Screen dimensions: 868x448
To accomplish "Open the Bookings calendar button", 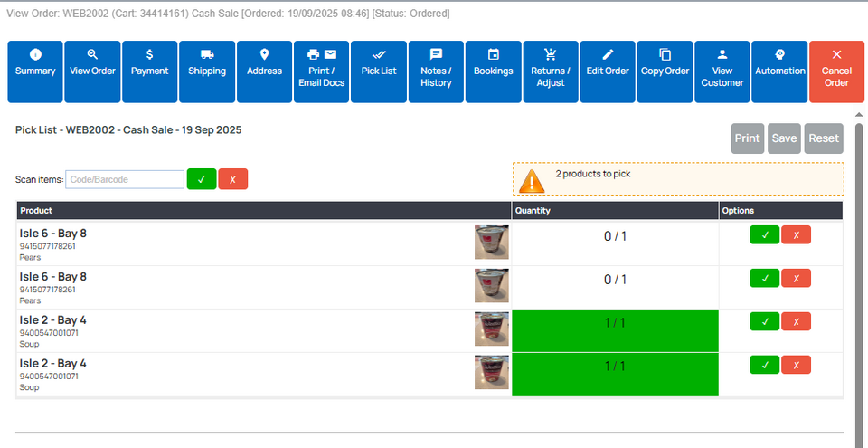I will pyautogui.click(x=493, y=71).
